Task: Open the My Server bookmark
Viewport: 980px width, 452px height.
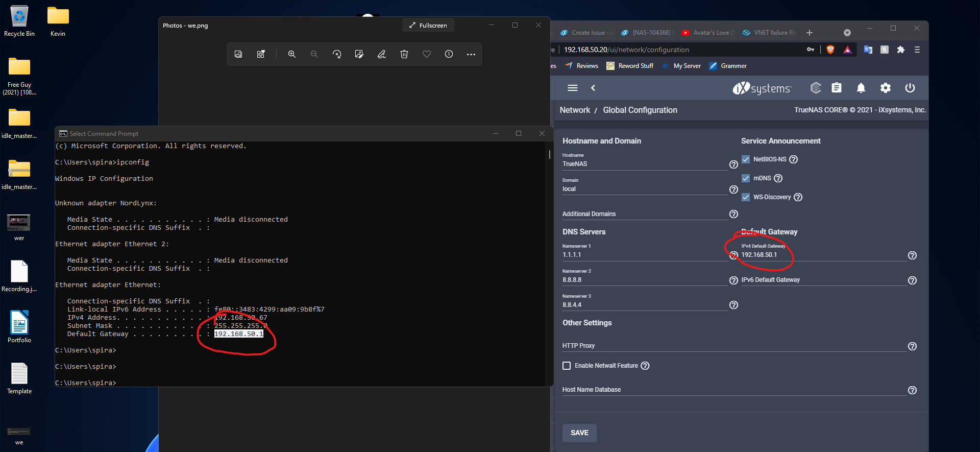Action: pos(681,66)
